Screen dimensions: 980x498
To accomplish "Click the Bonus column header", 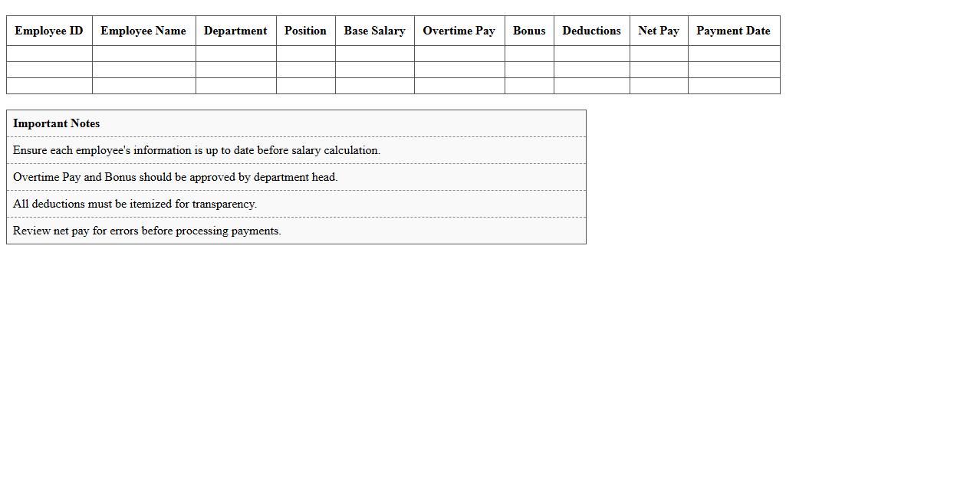I will tap(529, 31).
